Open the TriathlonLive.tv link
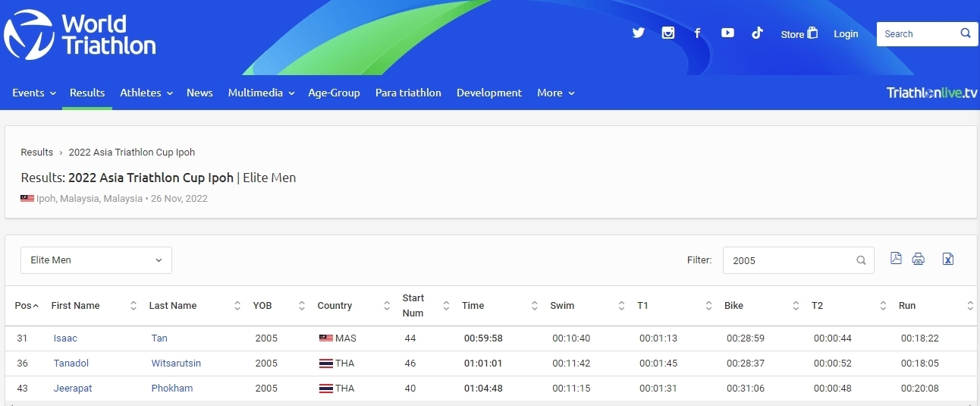Screen dimensions: 980x406 (932, 93)
